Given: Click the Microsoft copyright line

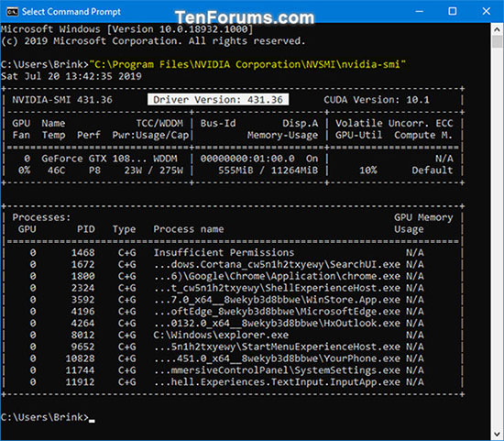Looking at the screenshot, I should point(153,41).
